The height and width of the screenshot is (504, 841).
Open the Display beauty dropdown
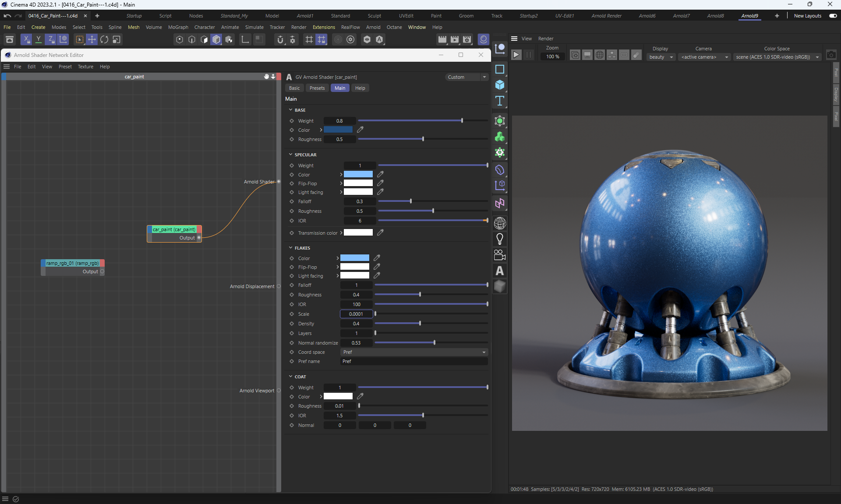pos(661,57)
